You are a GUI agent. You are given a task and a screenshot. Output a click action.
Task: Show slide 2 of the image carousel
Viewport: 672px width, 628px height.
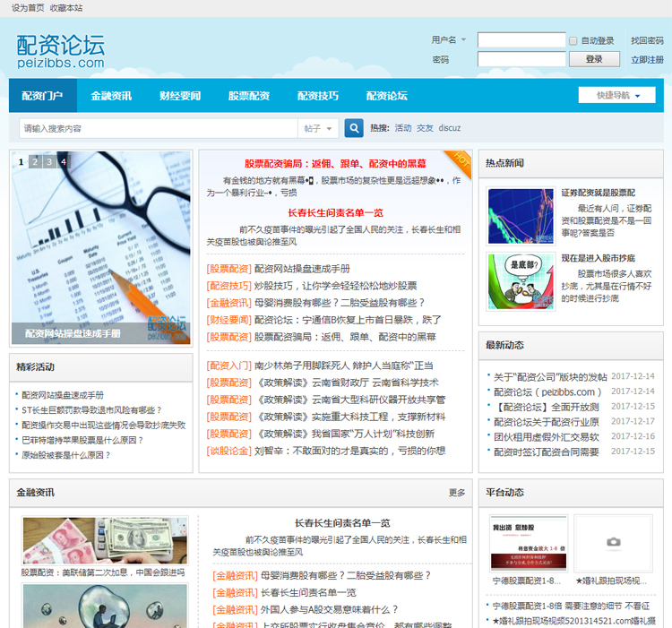tap(35, 161)
